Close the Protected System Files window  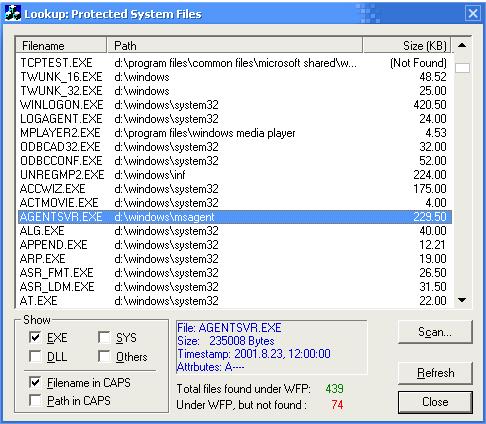pyautogui.click(x=473, y=14)
